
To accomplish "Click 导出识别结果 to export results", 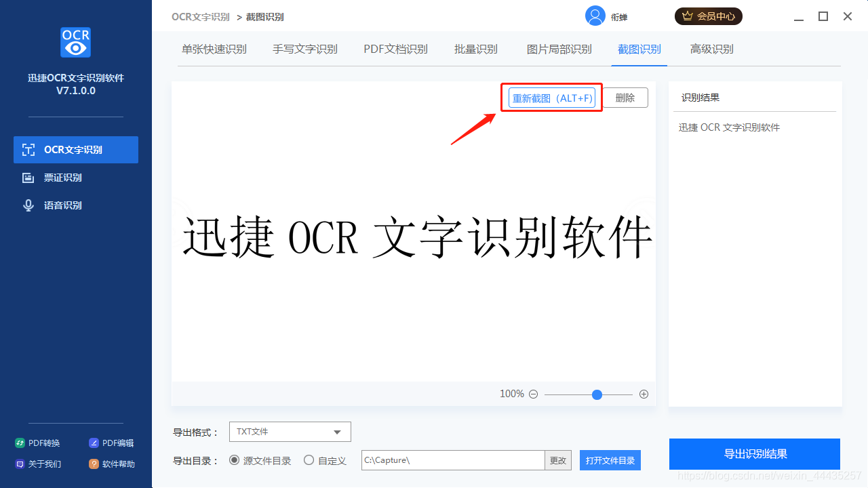I will pyautogui.click(x=754, y=453).
